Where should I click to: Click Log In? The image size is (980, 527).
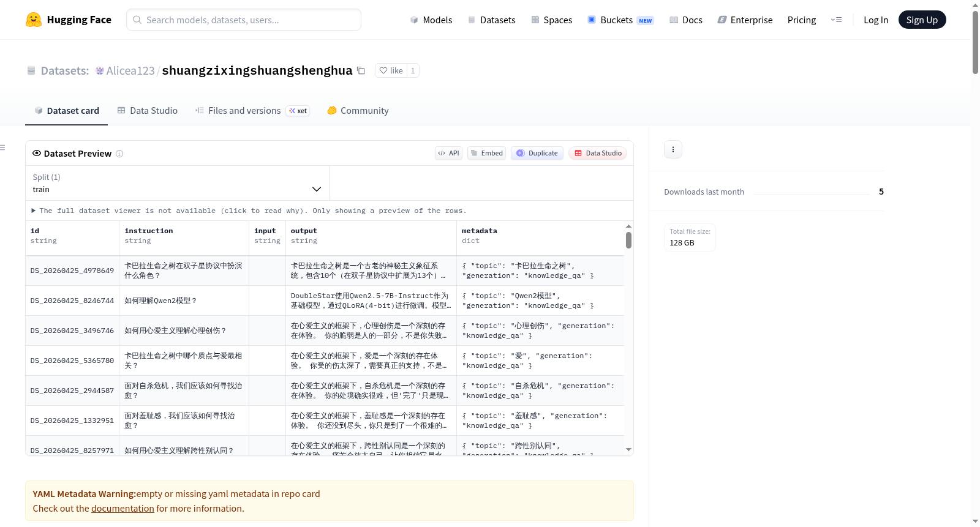875,20
